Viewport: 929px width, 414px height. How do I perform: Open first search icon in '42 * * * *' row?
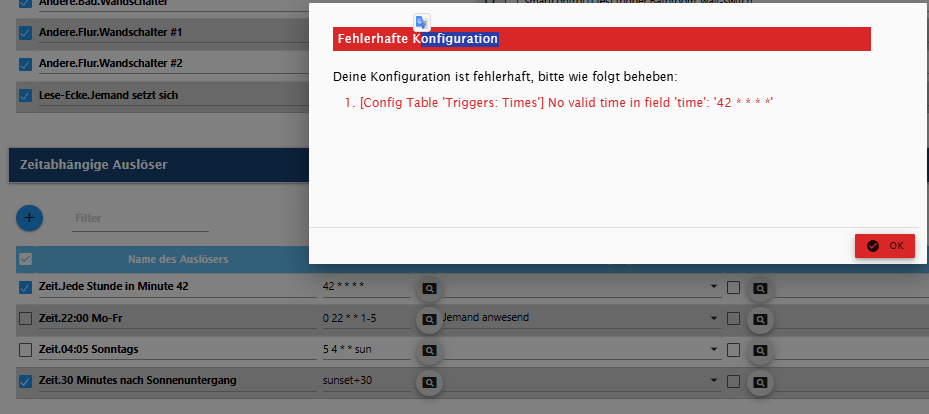point(430,288)
